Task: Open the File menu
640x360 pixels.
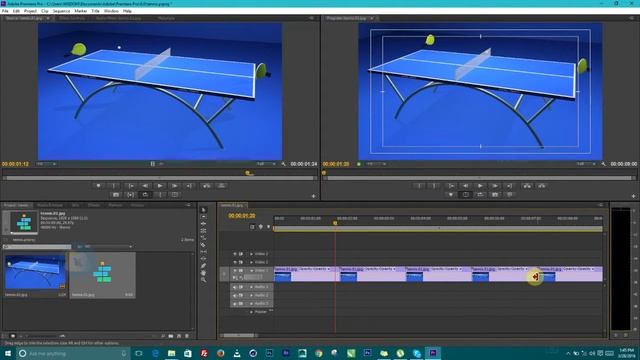Action: [x=5, y=11]
